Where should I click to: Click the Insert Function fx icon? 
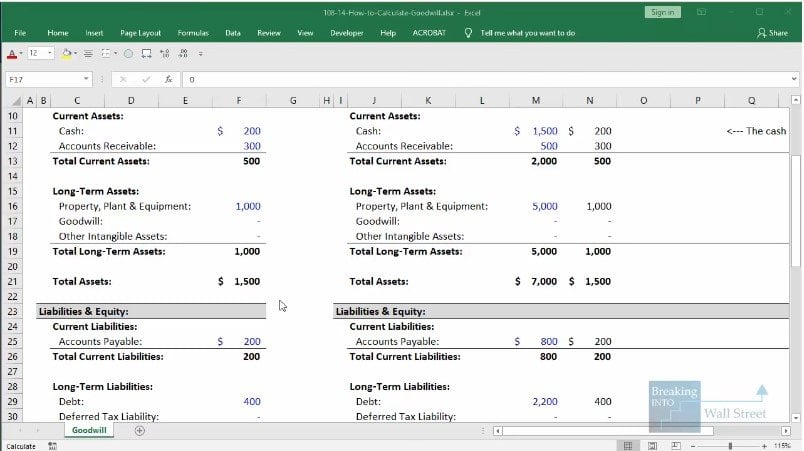pyautogui.click(x=169, y=79)
